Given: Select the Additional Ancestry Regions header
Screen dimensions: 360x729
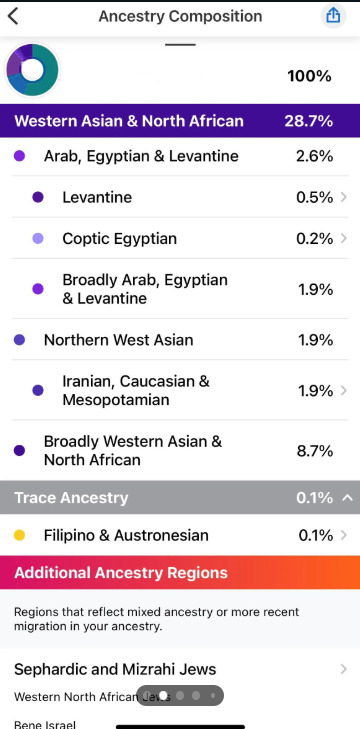Looking at the screenshot, I should [180, 572].
